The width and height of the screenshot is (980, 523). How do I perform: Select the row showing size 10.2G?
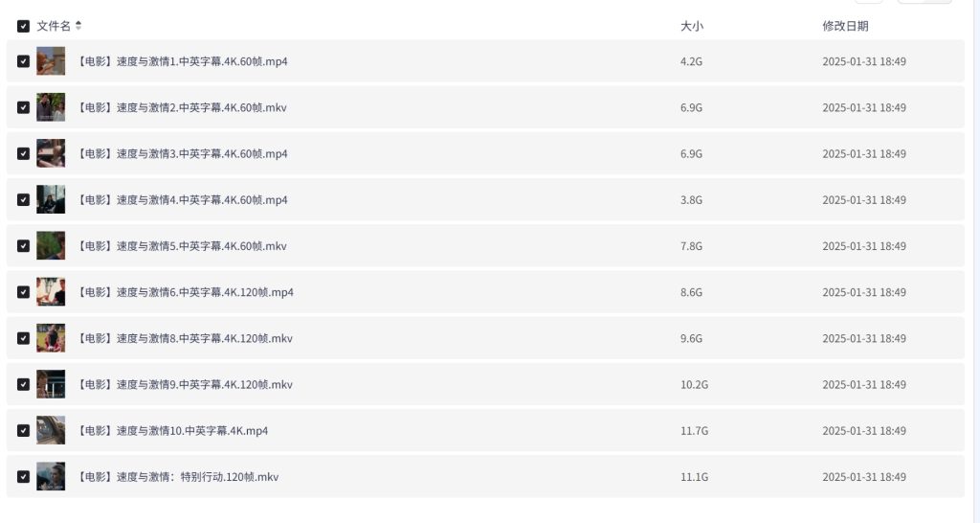pos(485,384)
